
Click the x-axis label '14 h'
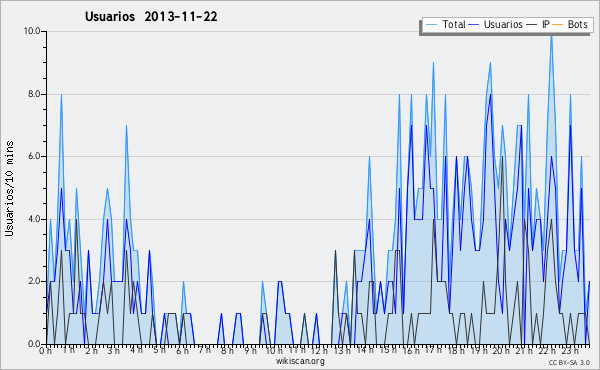tap(365, 350)
